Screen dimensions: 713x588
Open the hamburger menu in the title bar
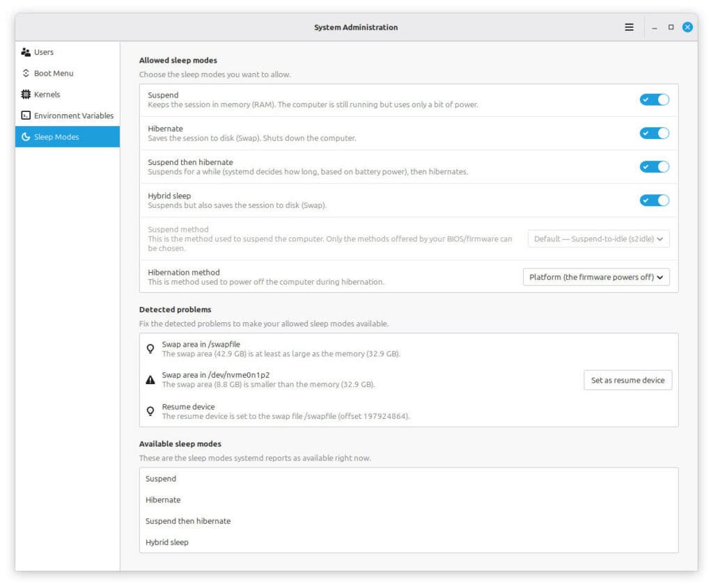[x=629, y=27]
